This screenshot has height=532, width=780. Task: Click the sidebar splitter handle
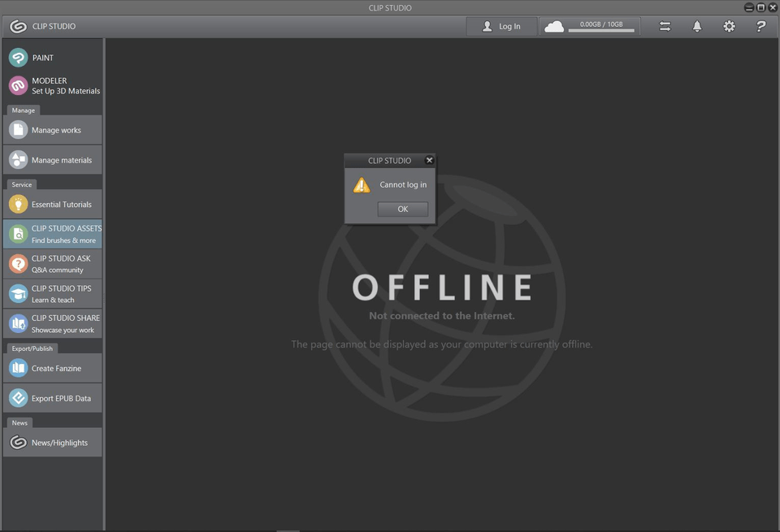(104, 298)
